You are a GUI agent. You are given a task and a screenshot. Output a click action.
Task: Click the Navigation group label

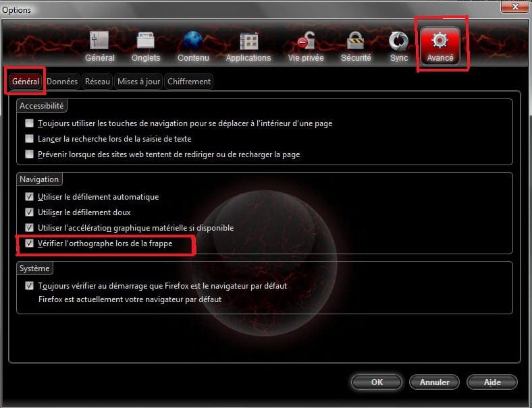(39, 179)
